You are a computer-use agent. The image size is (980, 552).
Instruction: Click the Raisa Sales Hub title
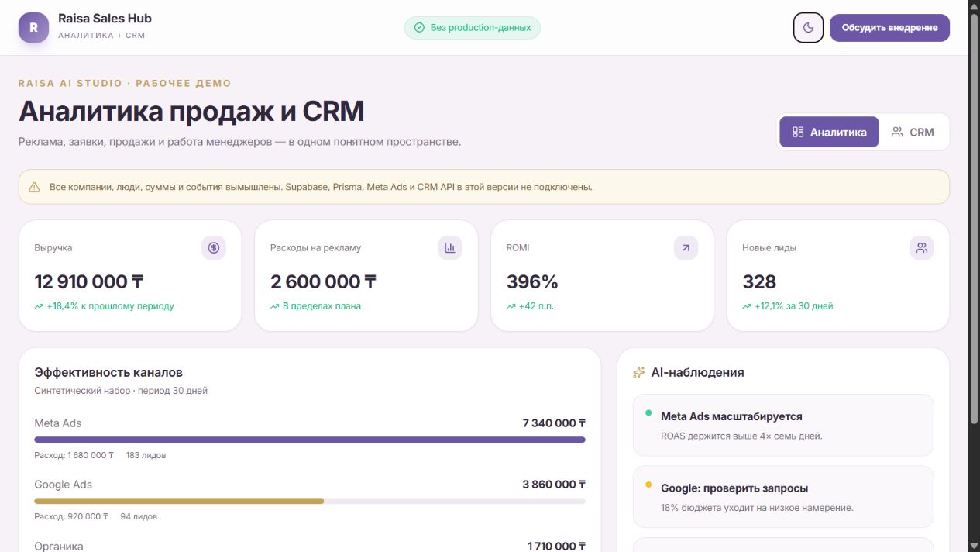click(x=105, y=19)
